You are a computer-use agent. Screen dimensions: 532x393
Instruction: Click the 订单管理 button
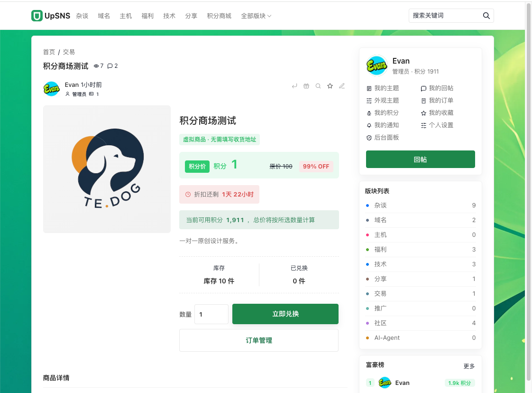click(x=259, y=340)
